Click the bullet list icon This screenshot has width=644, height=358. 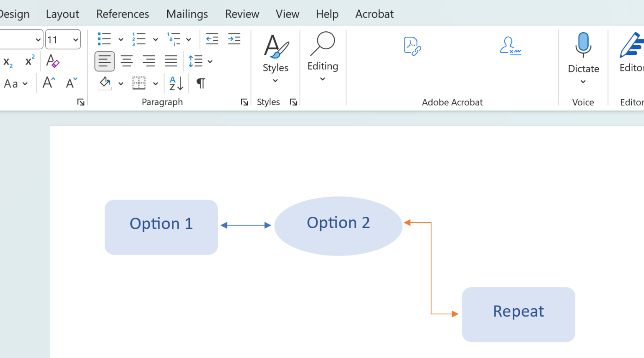(104, 39)
